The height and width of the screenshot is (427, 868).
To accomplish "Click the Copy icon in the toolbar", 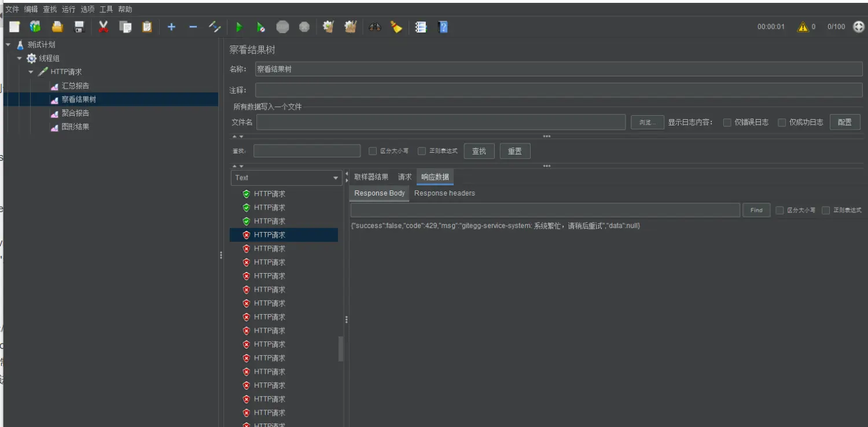I will pos(125,27).
